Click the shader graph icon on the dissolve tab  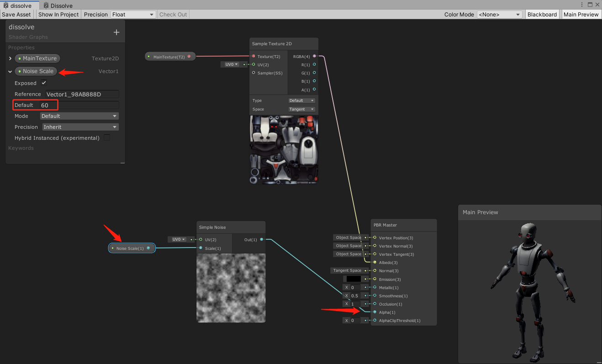click(5, 5)
